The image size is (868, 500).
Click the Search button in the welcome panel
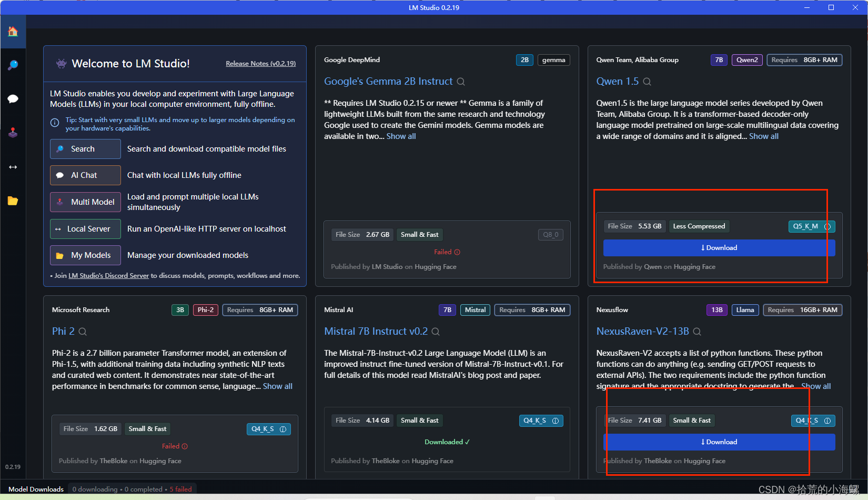85,149
